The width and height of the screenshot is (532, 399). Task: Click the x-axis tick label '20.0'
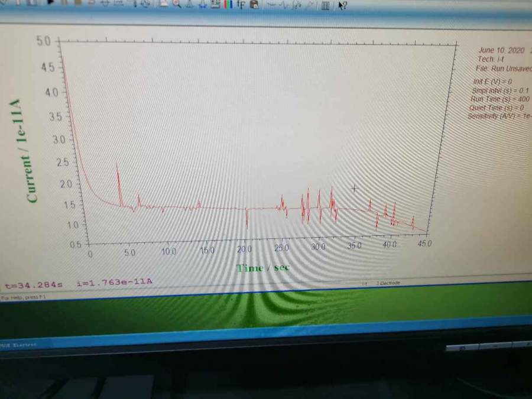click(x=244, y=249)
